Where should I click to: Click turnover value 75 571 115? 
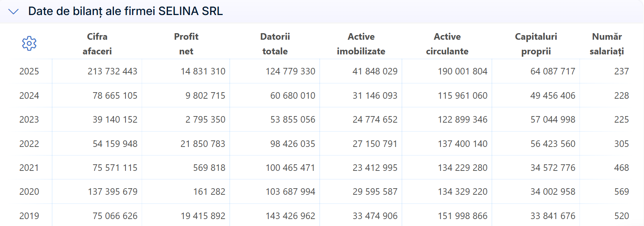[115, 168]
